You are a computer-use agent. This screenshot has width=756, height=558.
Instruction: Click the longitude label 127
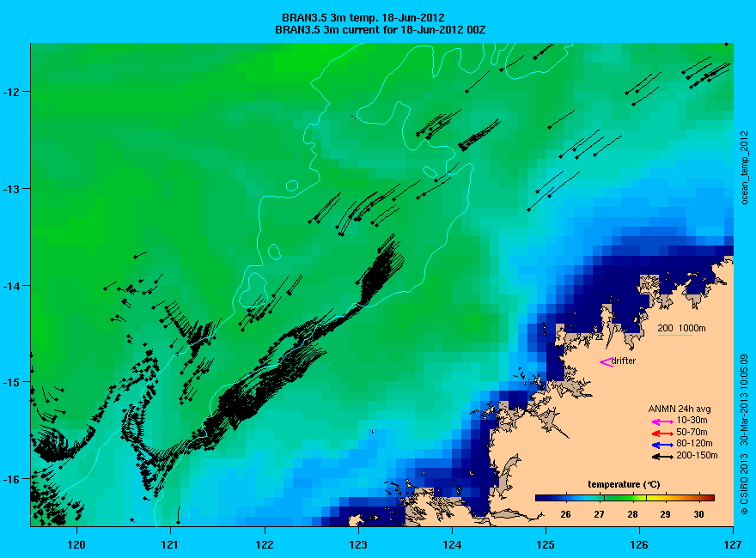[x=733, y=545]
